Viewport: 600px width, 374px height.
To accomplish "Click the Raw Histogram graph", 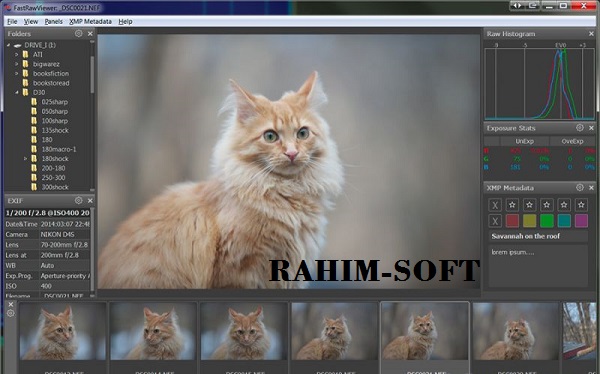I will coord(540,83).
